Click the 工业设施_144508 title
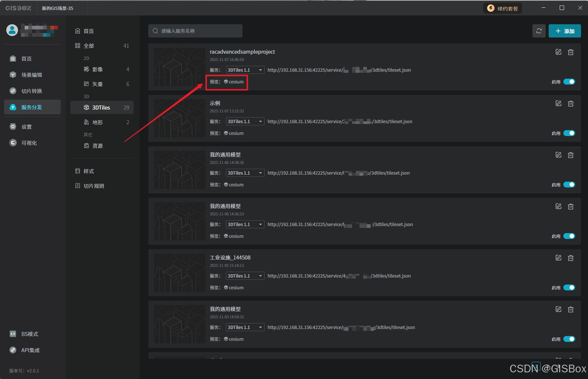 (x=230, y=258)
